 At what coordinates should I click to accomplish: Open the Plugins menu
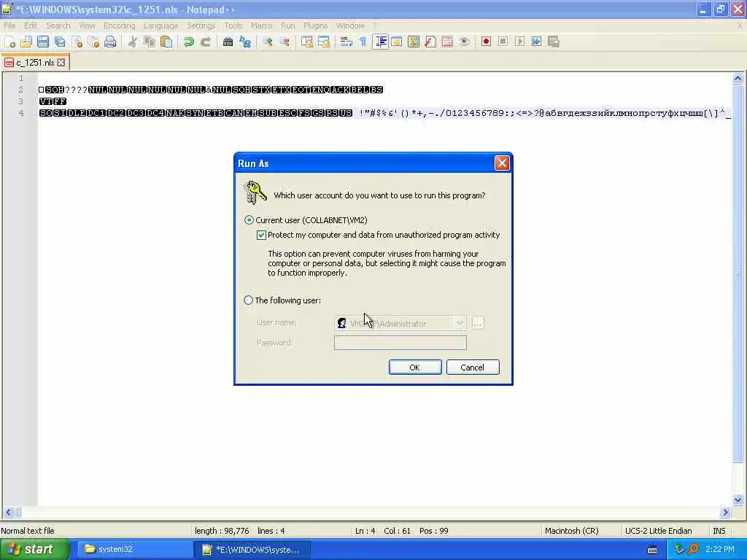point(315,26)
